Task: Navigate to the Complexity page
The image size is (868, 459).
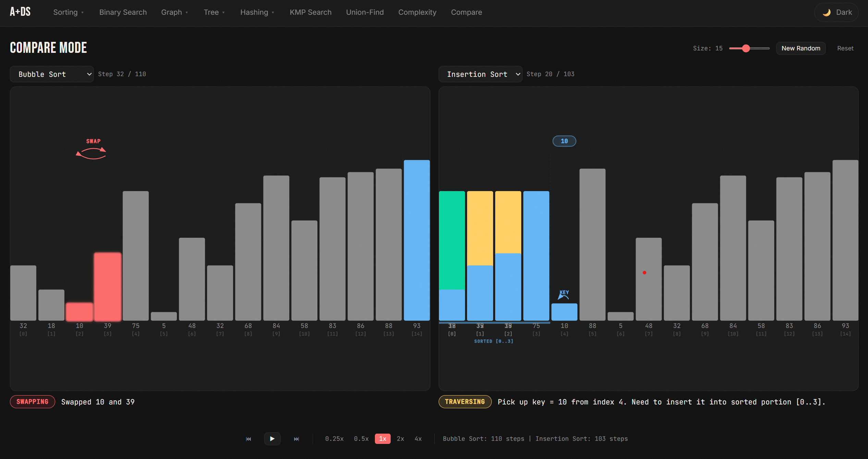Action: tap(417, 12)
